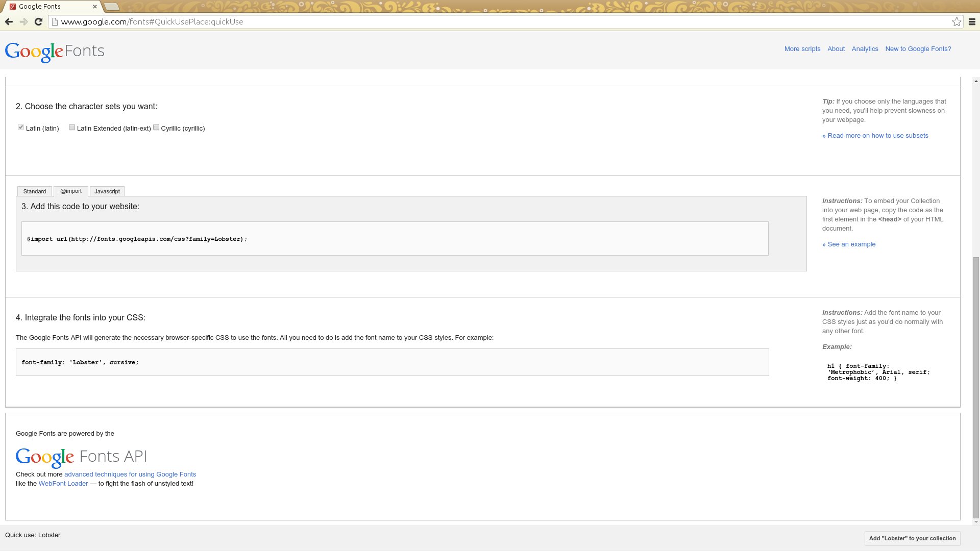
Task: Enable Cyrillic (cyrillic) character set
Action: click(156, 127)
